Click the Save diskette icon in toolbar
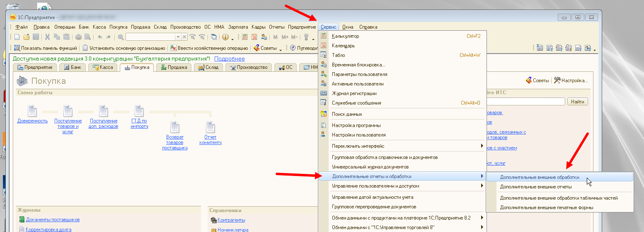 36,37
